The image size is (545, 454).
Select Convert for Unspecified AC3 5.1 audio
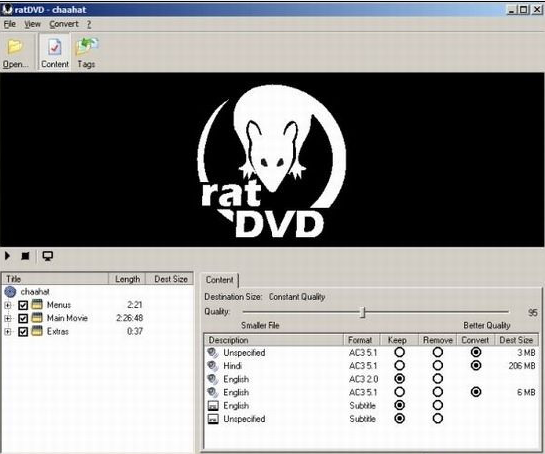pos(476,352)
